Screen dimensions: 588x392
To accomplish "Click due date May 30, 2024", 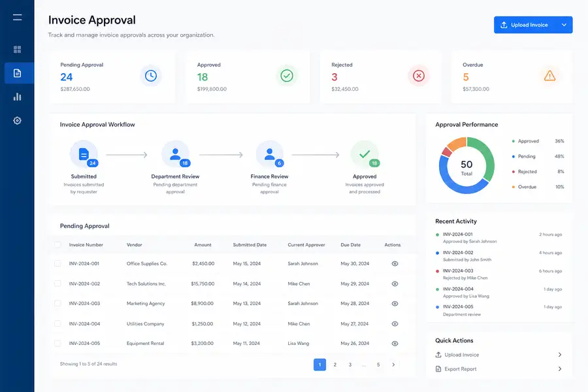I will (x=355, y=264).
